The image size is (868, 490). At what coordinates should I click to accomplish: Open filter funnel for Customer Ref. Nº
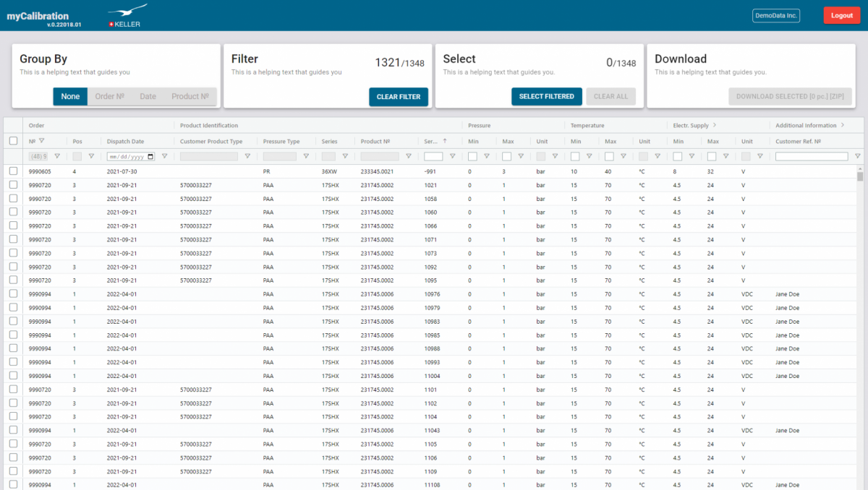click(857, 156)
